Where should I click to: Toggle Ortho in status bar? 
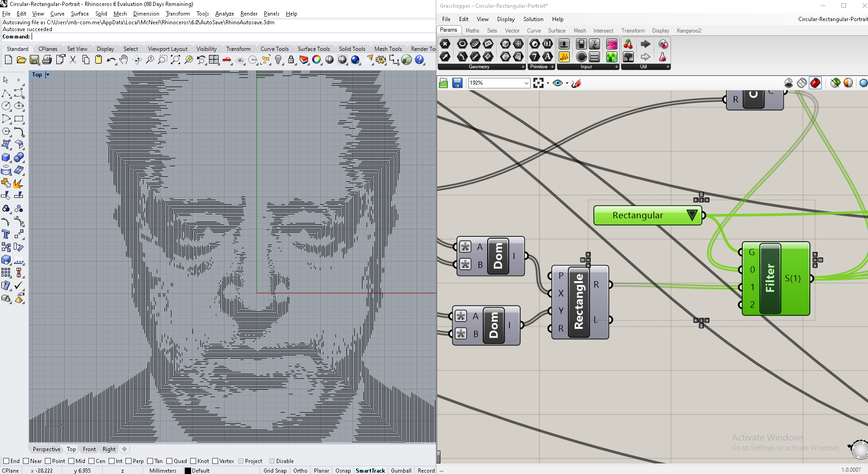click(300, 470)
